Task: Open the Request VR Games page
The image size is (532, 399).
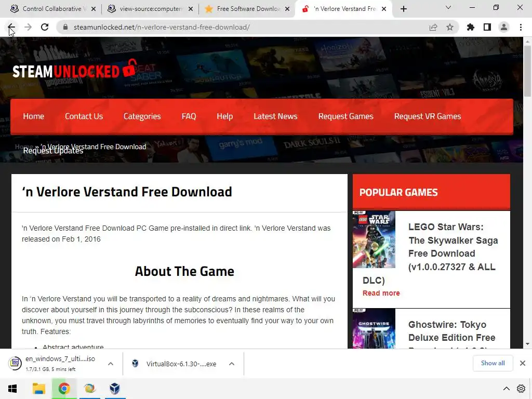Action: click(428, 116)
